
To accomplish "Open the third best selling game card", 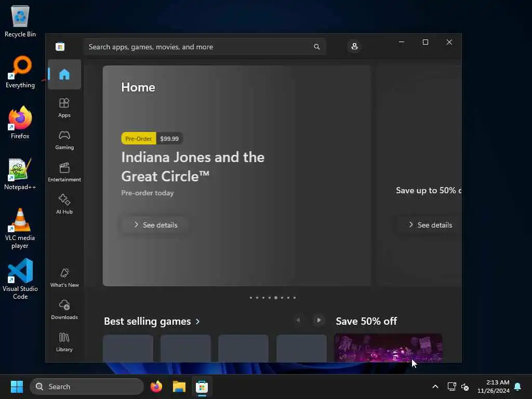I will 243,349.
